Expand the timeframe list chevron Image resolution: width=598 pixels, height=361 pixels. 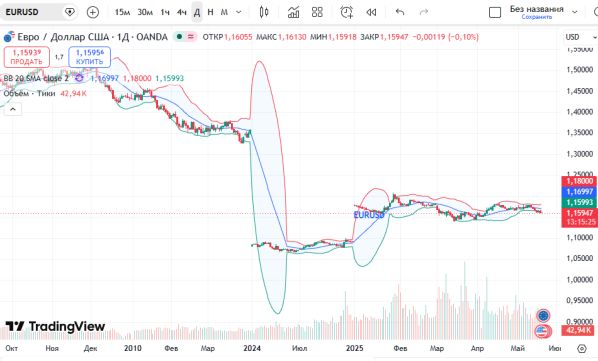click(239, 12)
